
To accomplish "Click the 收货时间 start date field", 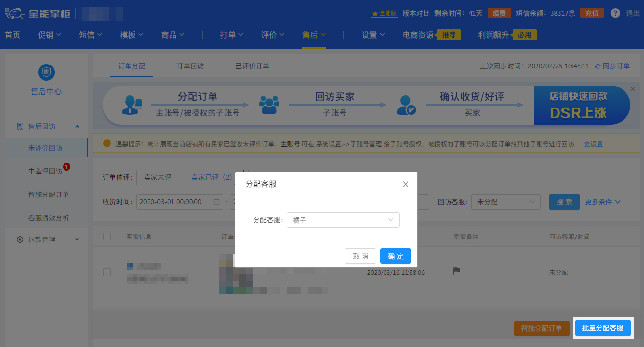I will pos(179,202).
